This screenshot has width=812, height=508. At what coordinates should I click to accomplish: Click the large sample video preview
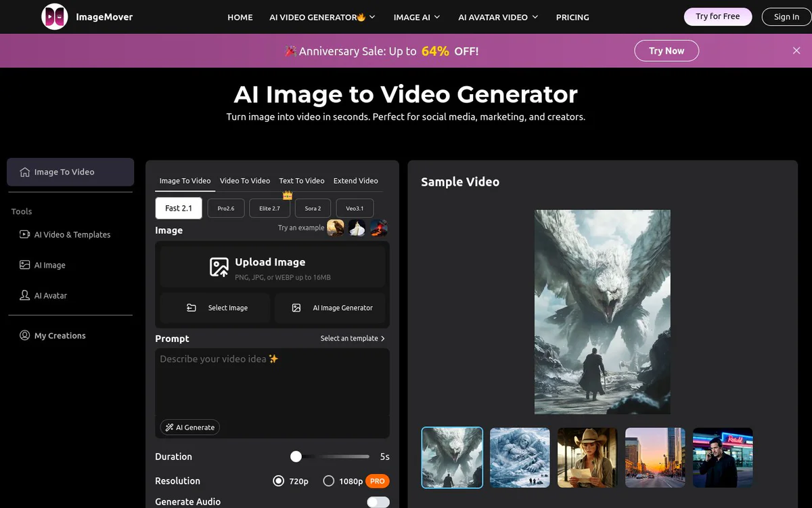pos(602,312)
